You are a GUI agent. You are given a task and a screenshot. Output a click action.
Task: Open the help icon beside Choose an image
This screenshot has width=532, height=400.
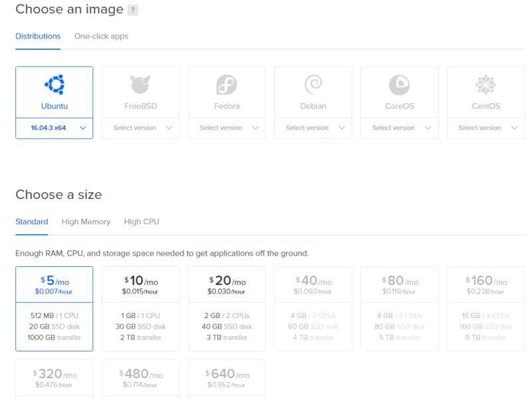[132, 10]
